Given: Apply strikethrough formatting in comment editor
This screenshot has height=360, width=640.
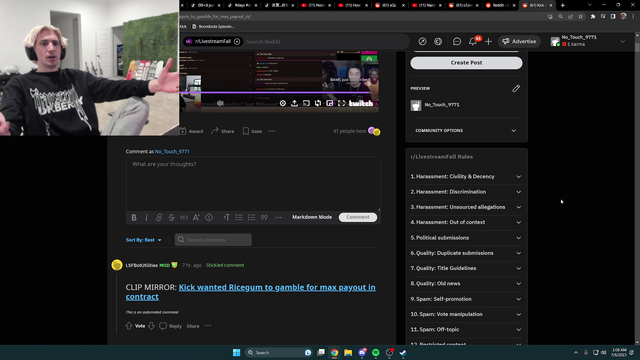Looking at the screenshot, I should tap(171, 218).
